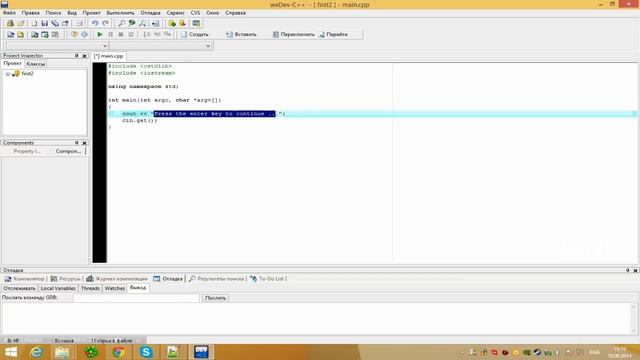Click the Redo arrow icon
Viewport: 640px width, 360px height.
(105, 24)
